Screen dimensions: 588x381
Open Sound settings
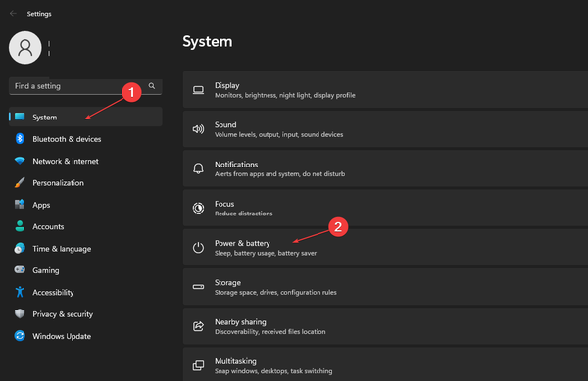coord(385,129)
